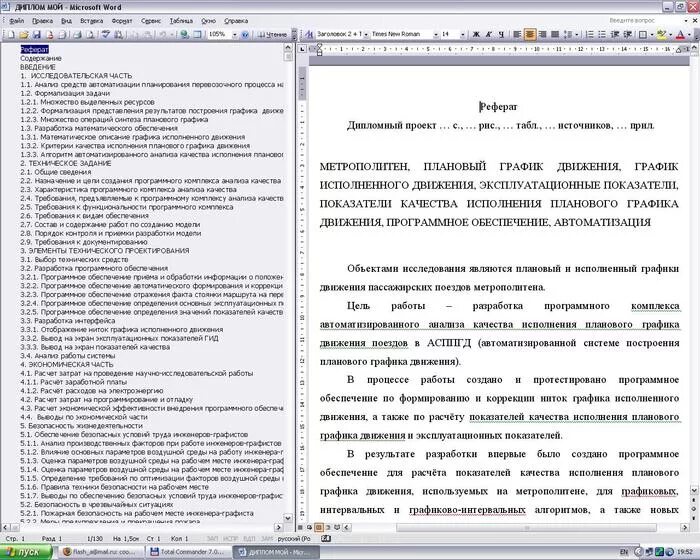Switch to the mail.ru browser taskbar button
The image size is (700, 560).
pyautogui.click(x=101, y=552)
